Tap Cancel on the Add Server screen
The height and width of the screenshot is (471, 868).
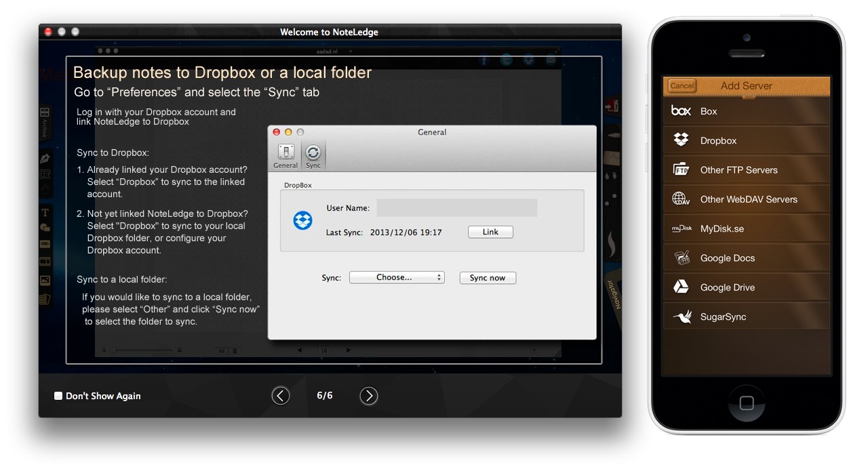click(x=682, y=86)
